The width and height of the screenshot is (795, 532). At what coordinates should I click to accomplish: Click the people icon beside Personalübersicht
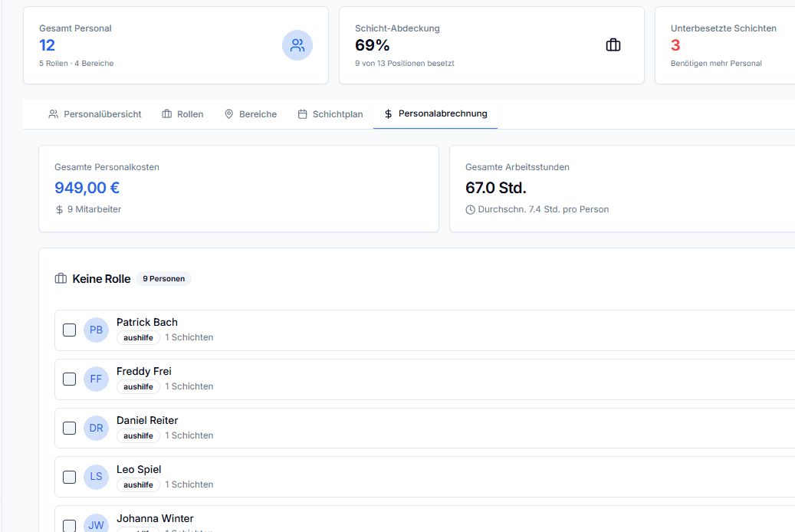point(53,114)
